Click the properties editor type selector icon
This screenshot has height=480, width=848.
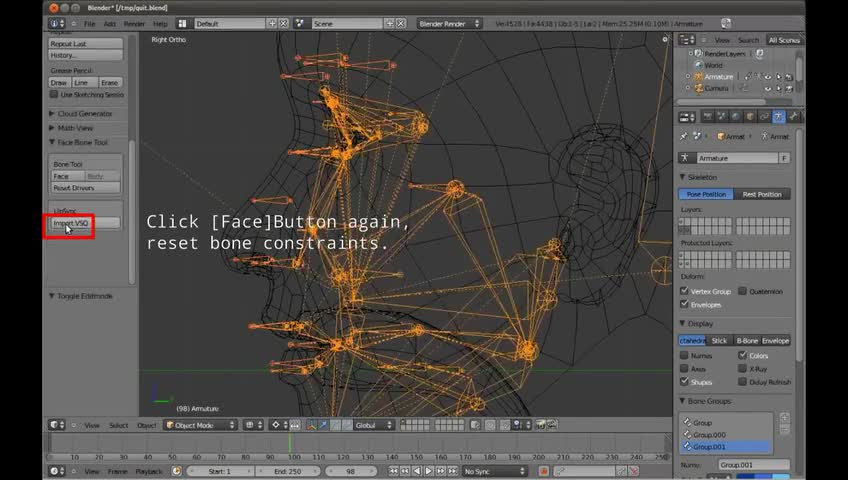coord(687,117)
